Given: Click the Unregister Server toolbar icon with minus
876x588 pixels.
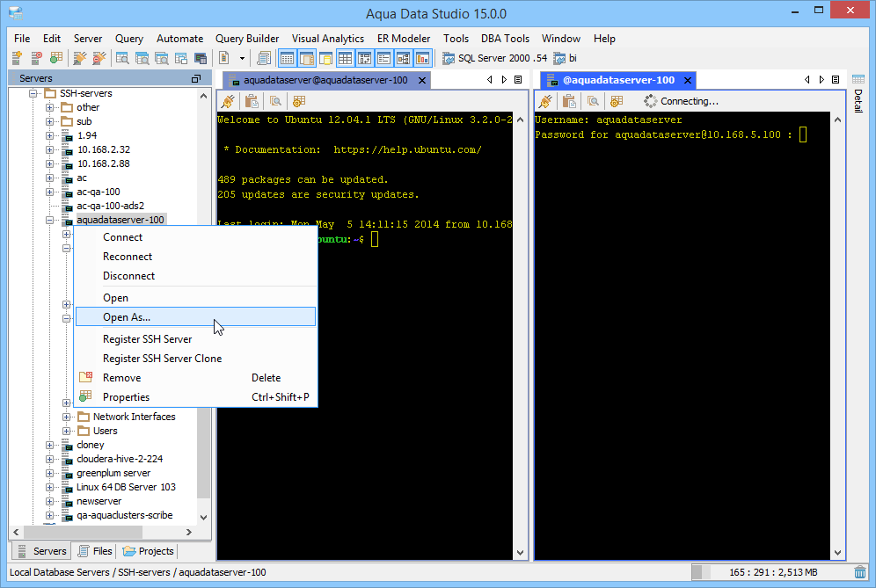Looking at the screenshot, I should 36,58.
